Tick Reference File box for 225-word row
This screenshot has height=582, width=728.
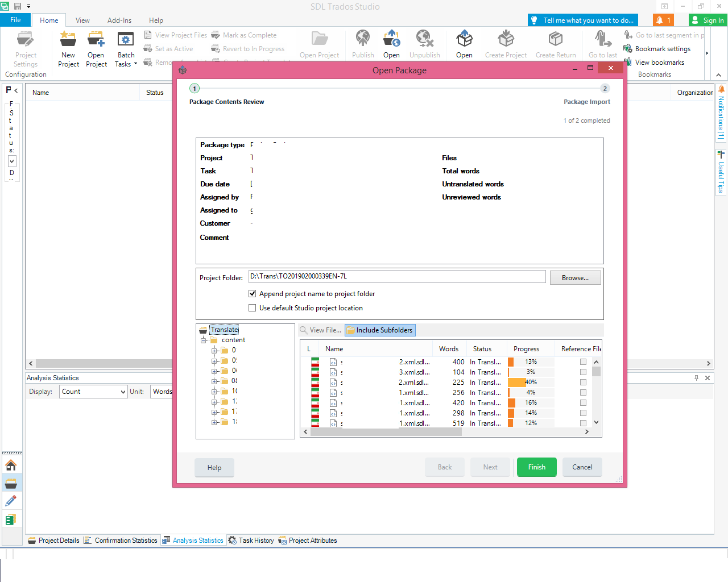(583, 383)
